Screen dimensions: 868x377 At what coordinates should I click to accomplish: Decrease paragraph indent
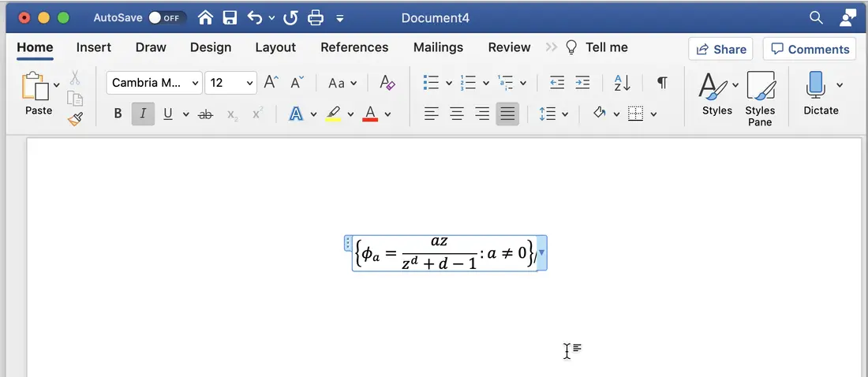(x=557, y=83)
